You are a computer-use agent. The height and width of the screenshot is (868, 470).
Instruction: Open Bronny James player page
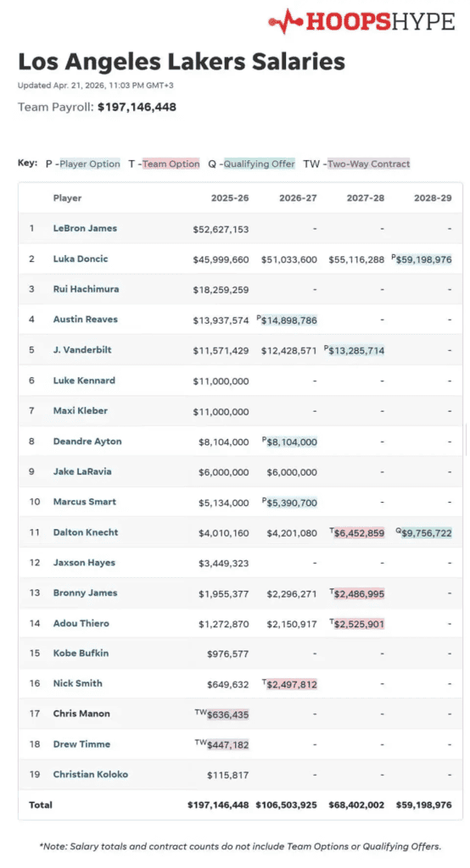85,593
